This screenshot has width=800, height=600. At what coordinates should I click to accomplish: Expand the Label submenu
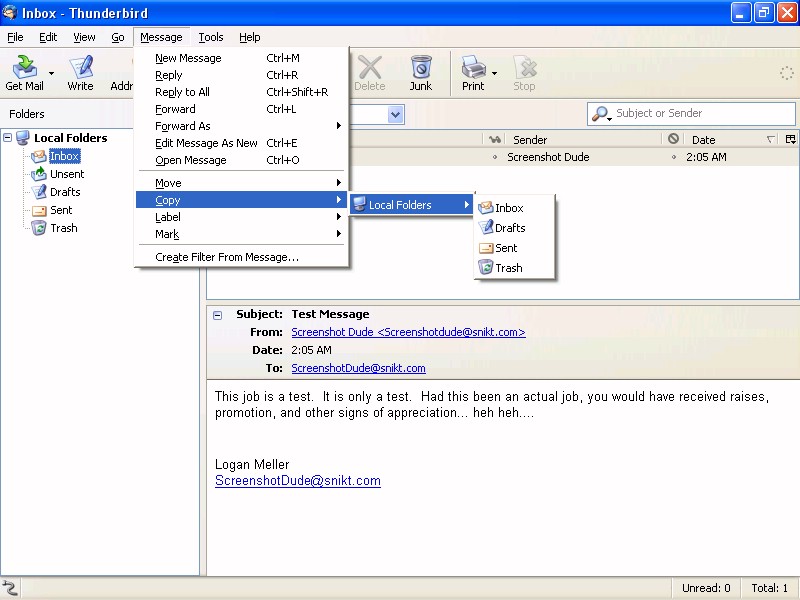(x=242, y=217)
